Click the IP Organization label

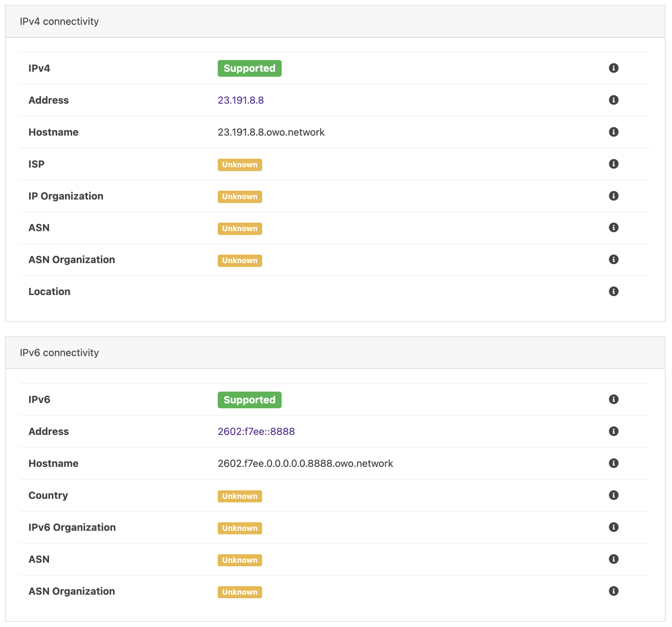point(66,196)
